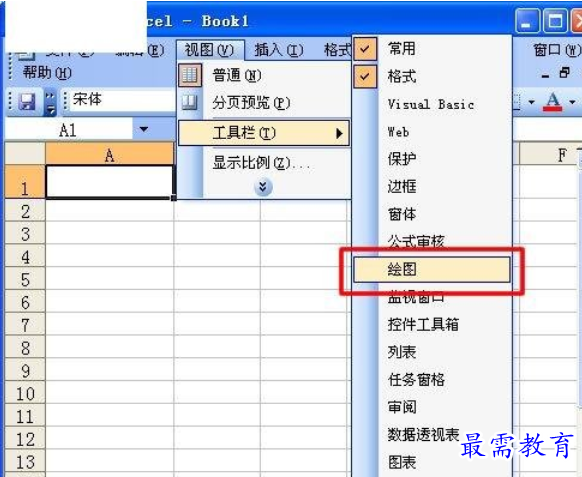The height and width of the screenshot is (477, 582).
Task: Click the font color red A icon
Action: point(553,101)
